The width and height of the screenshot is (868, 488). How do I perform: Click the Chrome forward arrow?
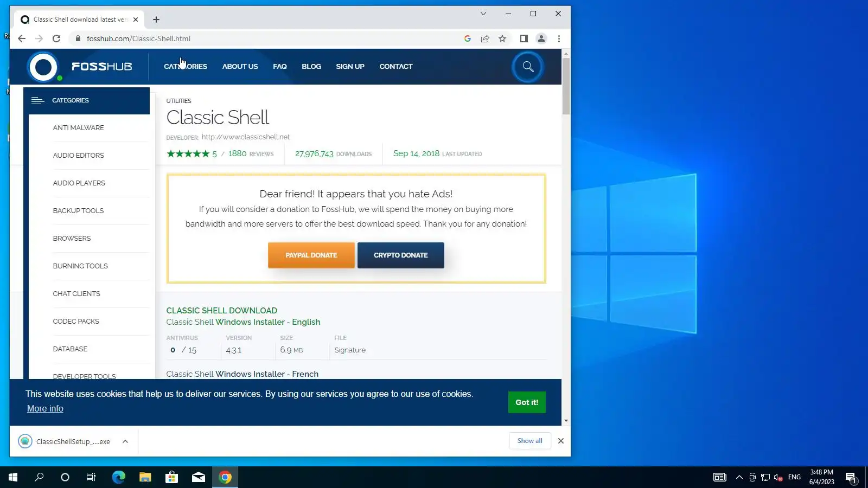pos(39,38)
